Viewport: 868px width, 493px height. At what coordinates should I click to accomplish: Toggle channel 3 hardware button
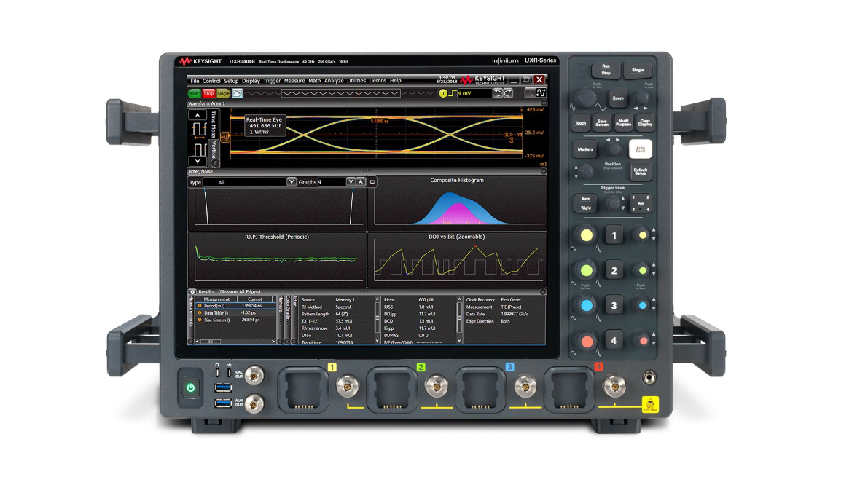[614, 306]
